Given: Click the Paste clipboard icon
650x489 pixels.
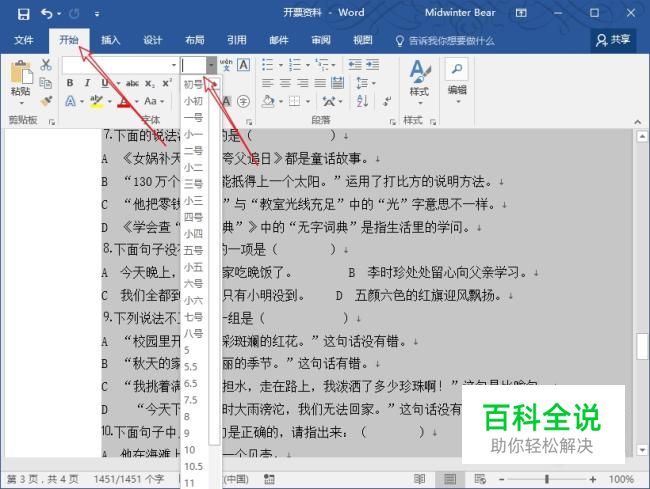Looking at the screenshot, I should coord(21,73).
